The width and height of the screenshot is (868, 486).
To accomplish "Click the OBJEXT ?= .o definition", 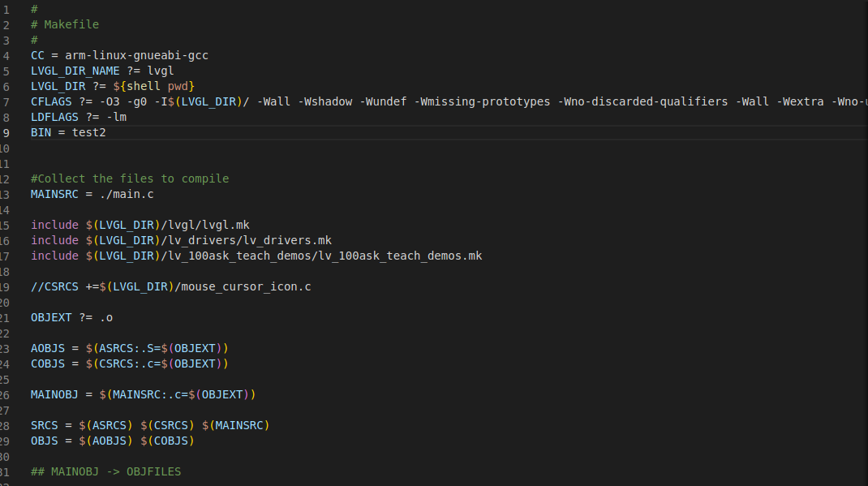I will [71, 317].
